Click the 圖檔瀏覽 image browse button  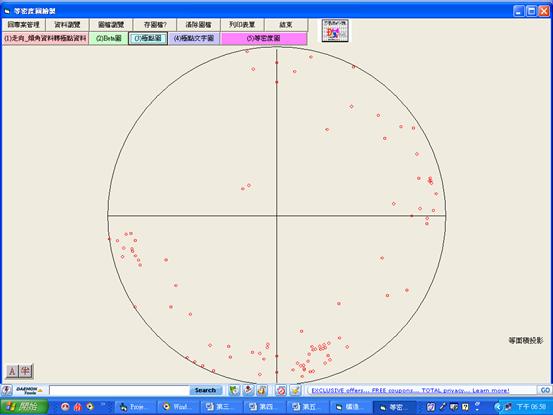point(111,25)
